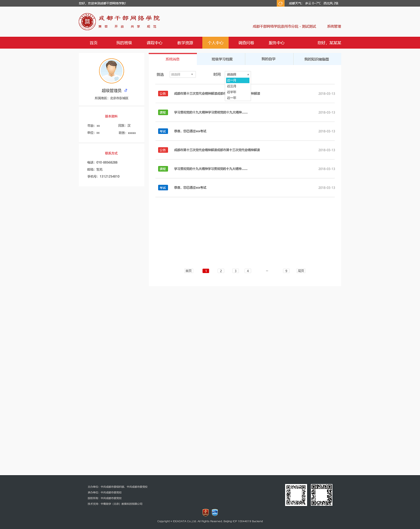
Task: Click 系统管理 link in header
Action: pos(334,27)
